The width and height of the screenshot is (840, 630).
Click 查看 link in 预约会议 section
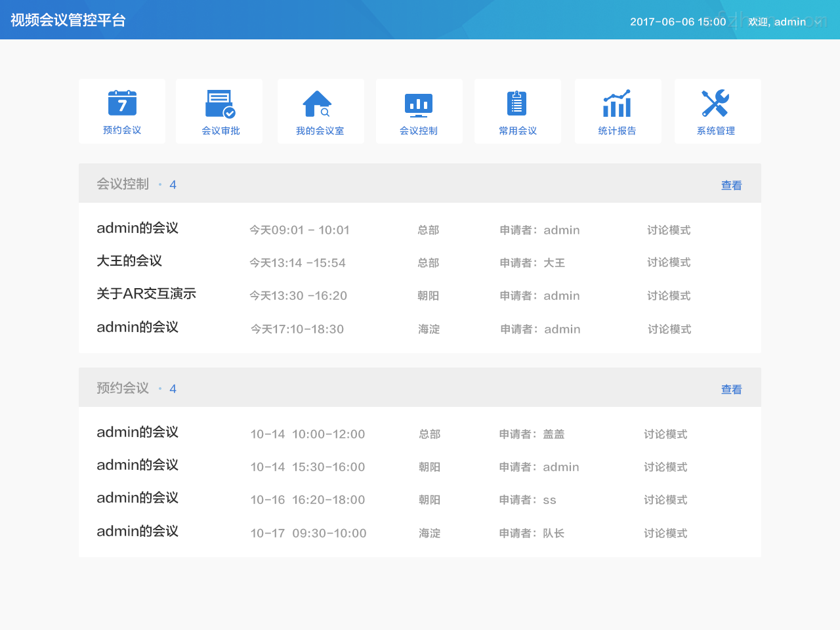pyautogui.click(x=731, y=389)
